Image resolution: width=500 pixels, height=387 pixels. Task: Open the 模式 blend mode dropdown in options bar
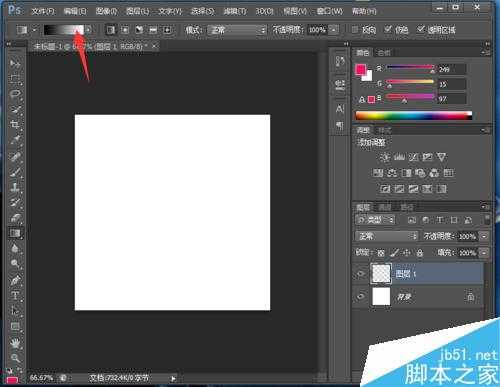pyautogui.click(x=237, y=30)
